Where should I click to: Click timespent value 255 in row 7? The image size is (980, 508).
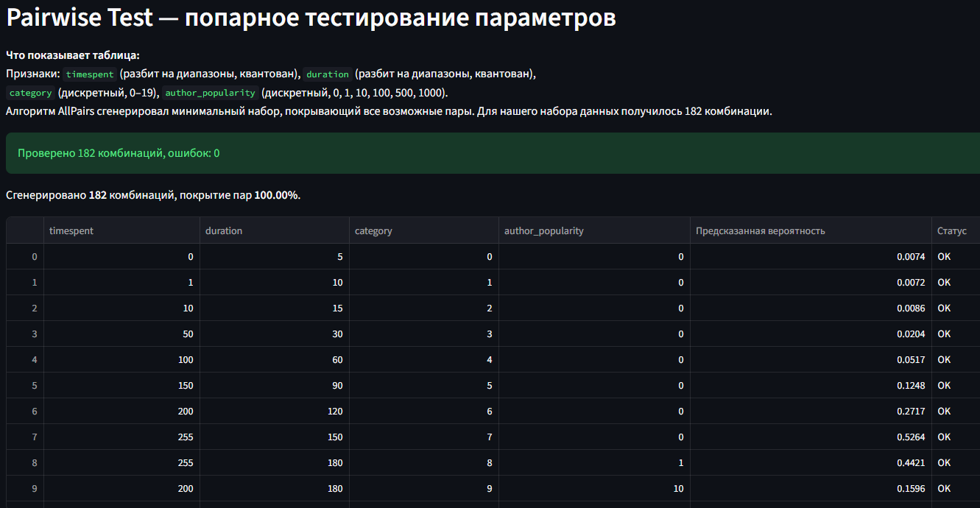(121, 437)
